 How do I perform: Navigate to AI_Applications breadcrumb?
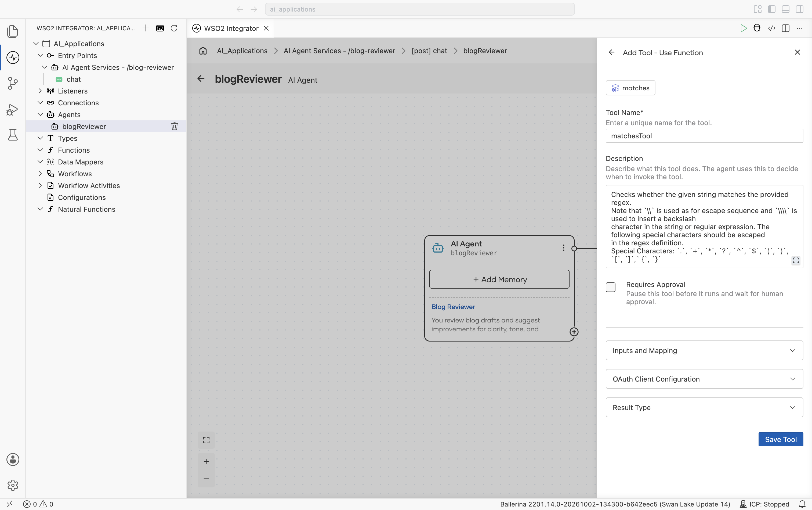pyautogui.click(x=242, y=51)
